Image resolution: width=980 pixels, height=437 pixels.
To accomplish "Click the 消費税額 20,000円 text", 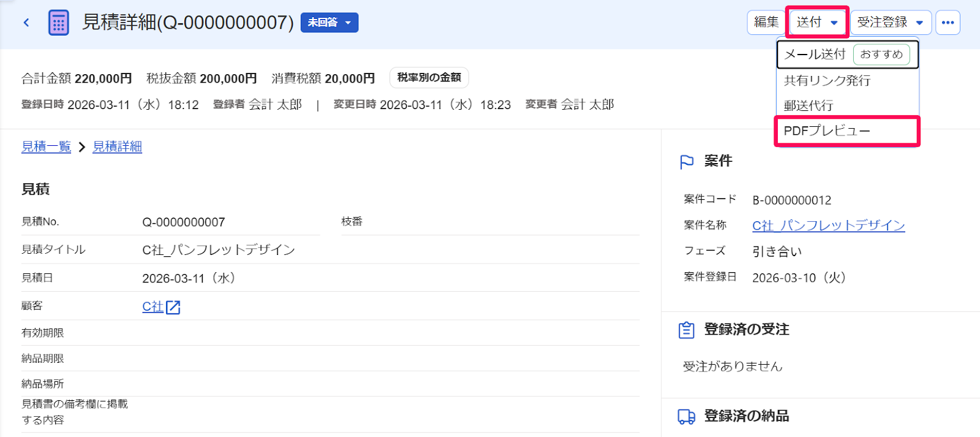I will 323,78.
